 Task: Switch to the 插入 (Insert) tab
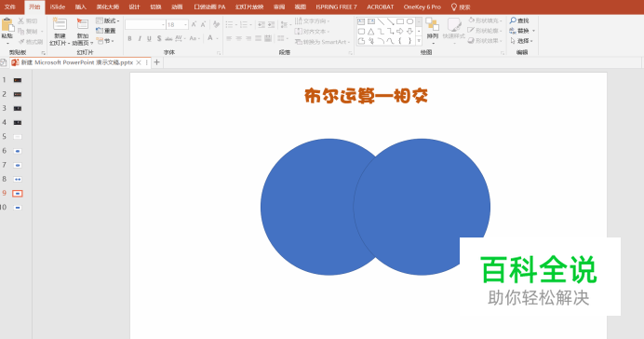(x=80, y=7)
